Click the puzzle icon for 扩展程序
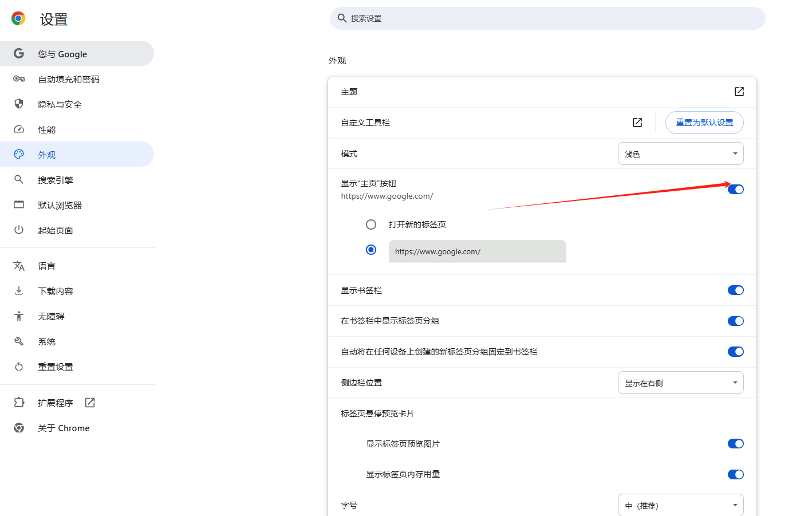 pyautogui.click(x=19, y=403)
